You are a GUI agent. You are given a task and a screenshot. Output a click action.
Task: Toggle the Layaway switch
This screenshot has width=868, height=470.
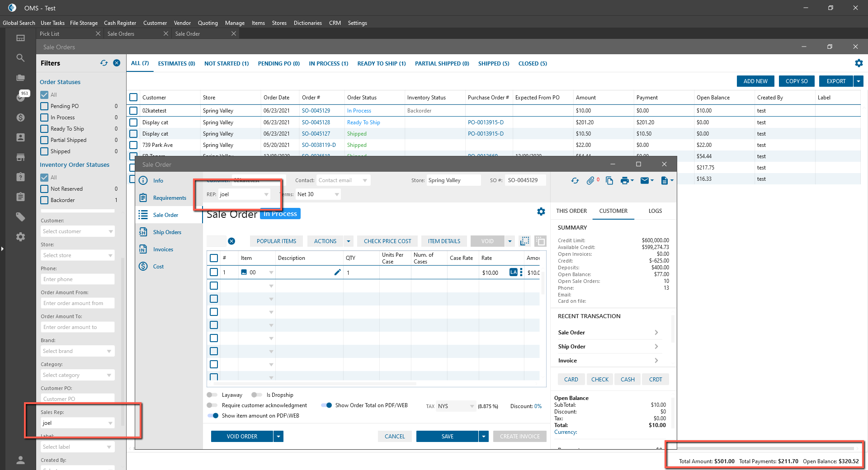click(212, 395)
